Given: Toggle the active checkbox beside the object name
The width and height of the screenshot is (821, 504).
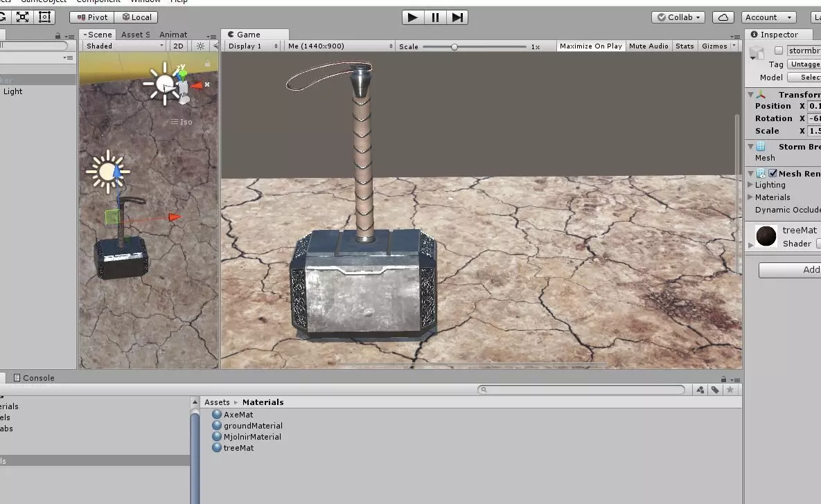Looking at the screenshot, I should (x=779, y=51).
